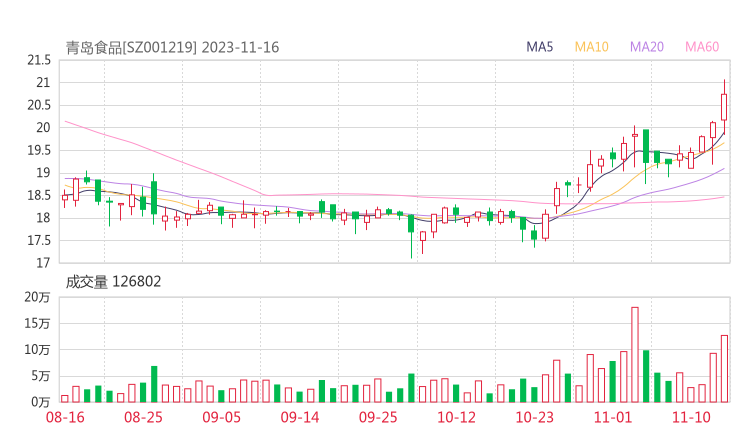Click the 10万 volume axis label
The height and width of the screenshot is (440, 740).
click(37, 350)
